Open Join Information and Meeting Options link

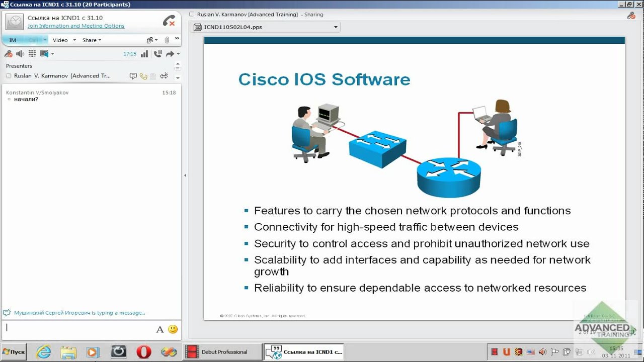tap(76, 26)
